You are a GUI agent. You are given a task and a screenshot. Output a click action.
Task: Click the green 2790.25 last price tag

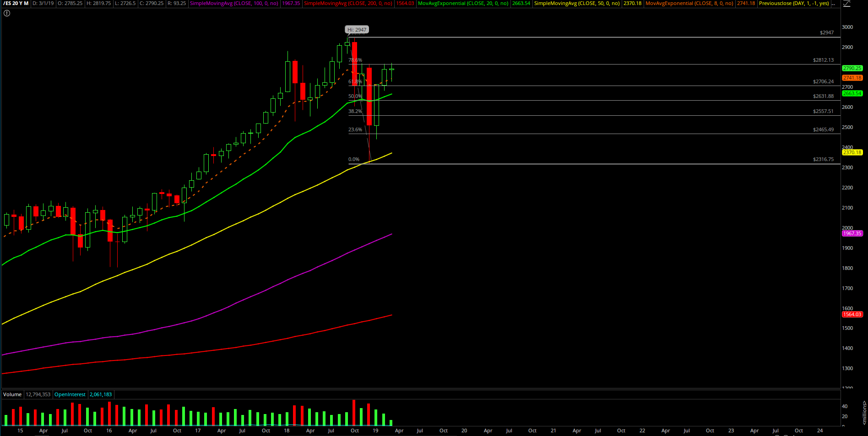click(852, 68)
